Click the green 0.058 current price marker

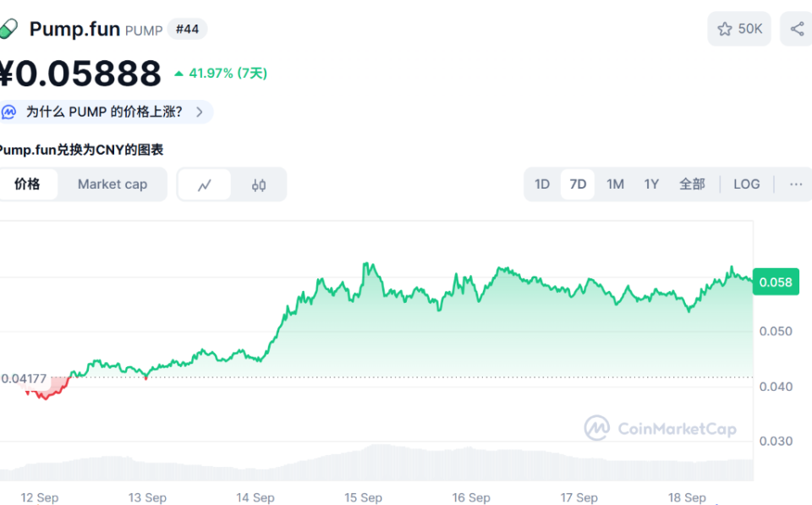click(x=776, y=282)
